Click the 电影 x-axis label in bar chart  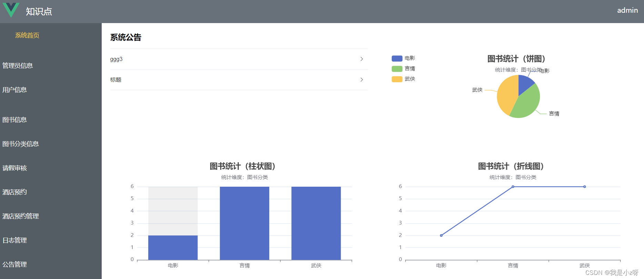173,266
